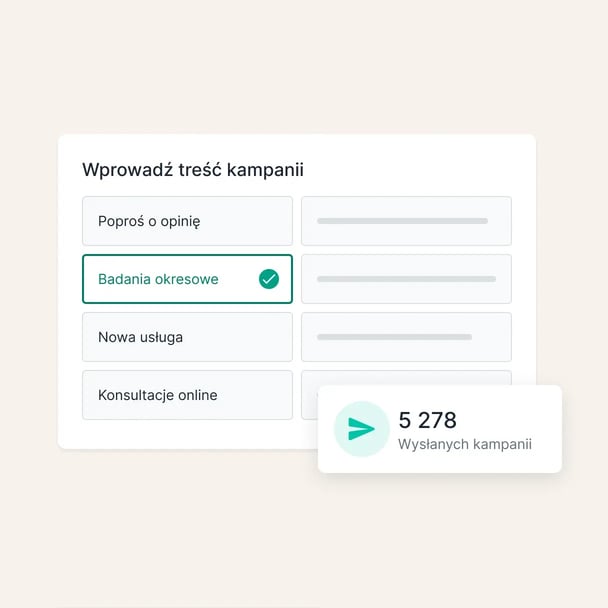Click the field beside Nowa usługa
Image resolution: width=608 pixels, height=608 pixels.
tap(406, 337)
